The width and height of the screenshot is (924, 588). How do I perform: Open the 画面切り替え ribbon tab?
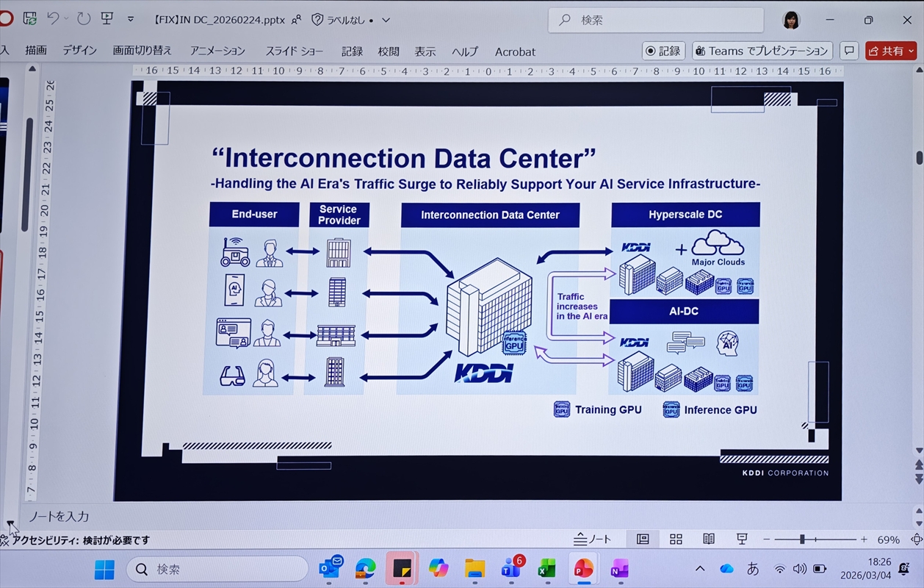pyautogui.click(x=142, y=51)
